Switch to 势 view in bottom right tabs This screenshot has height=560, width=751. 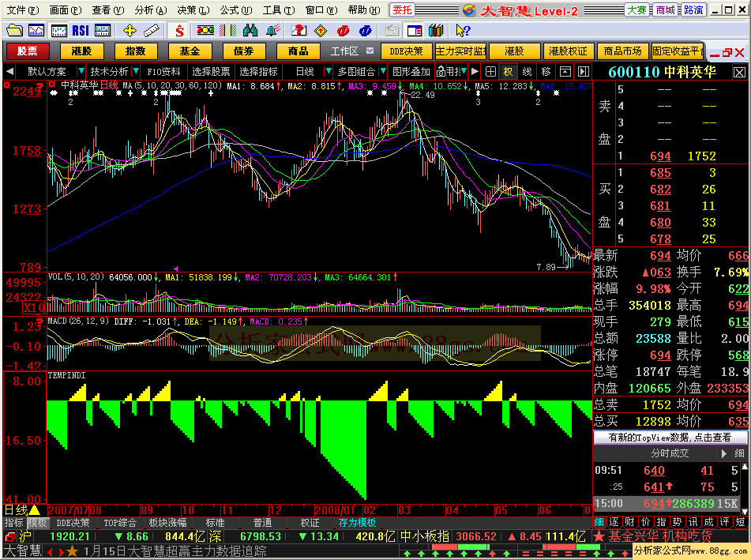678,522
